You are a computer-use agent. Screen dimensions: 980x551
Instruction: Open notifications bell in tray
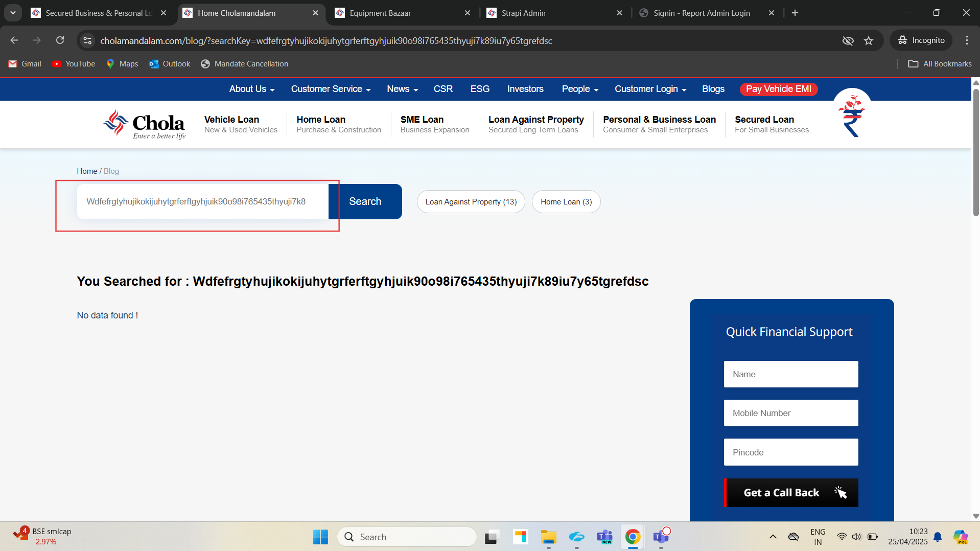coord(938,537)
